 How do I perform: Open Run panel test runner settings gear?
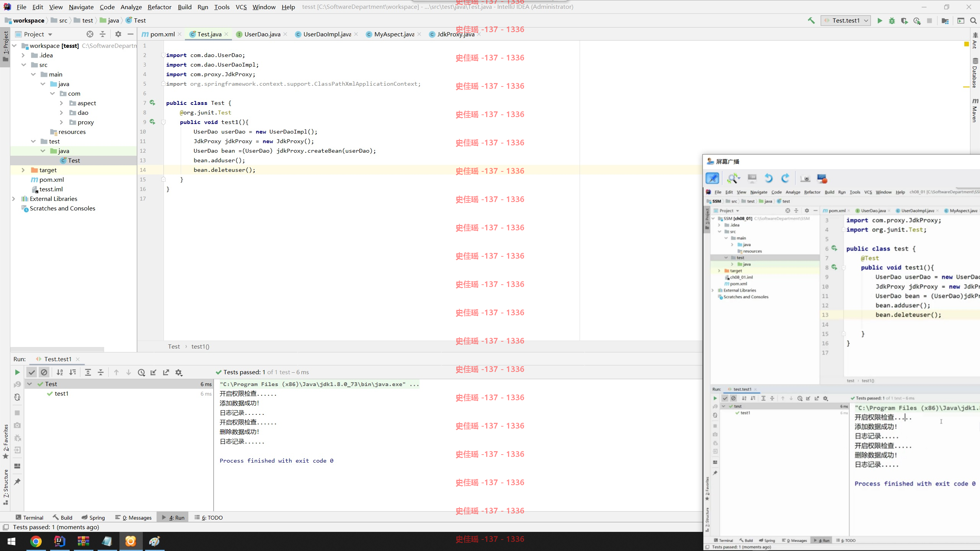point(179,372)
